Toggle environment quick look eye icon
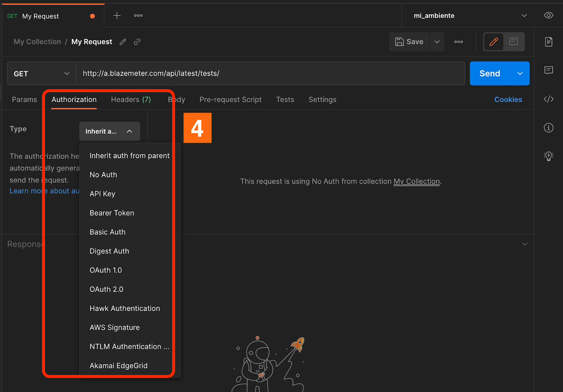563x392 pixels. [x=548, y=15]
